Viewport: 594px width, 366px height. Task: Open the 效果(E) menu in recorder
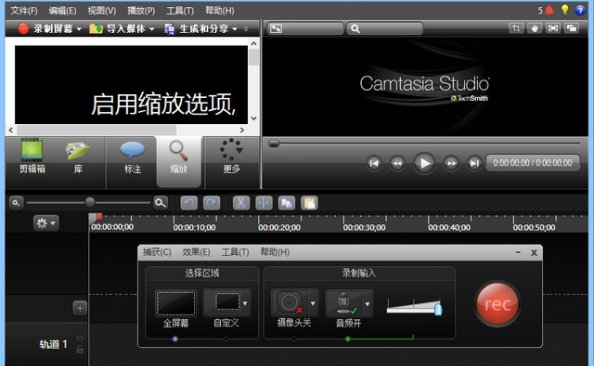click(x=196, y=252)
